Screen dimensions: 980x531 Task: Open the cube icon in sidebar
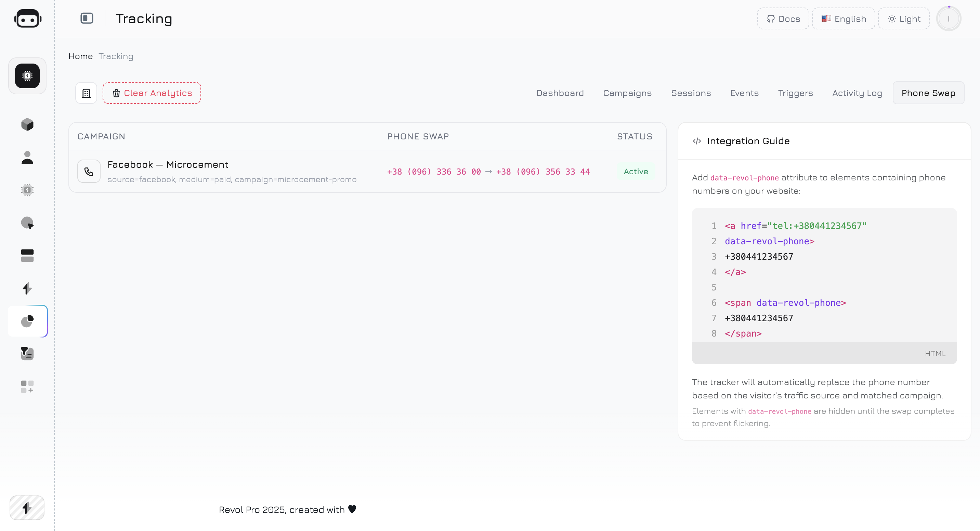coord(27,124)
